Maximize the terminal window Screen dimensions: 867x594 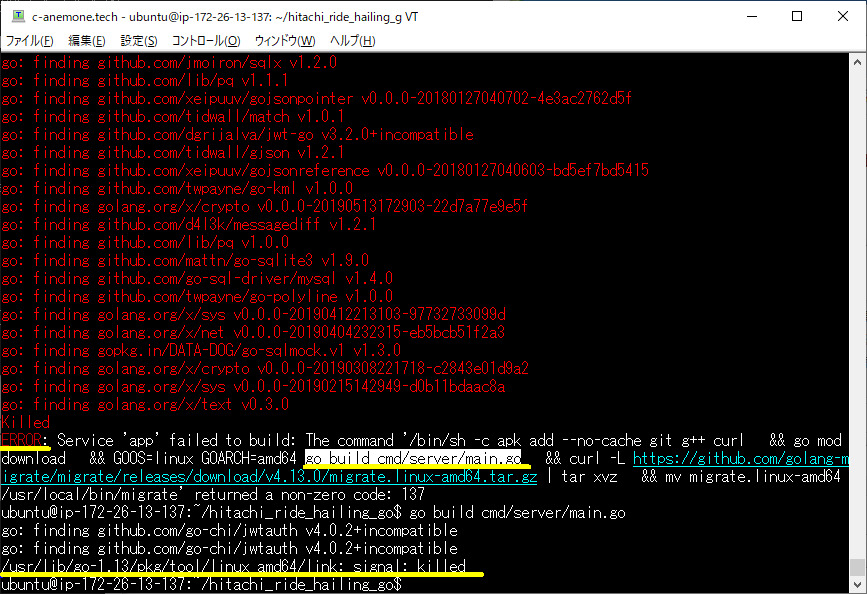[797, 16]
